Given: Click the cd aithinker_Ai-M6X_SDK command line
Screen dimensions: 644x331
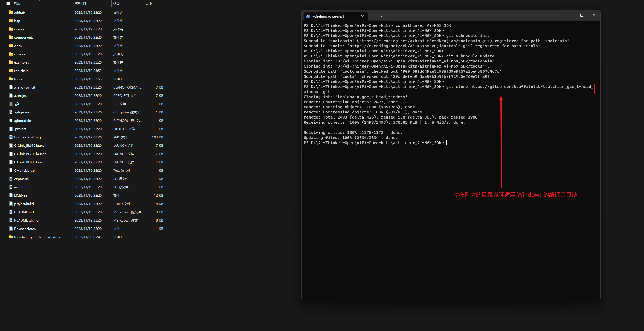Looking at the screenshot, I should pos(377,25).
